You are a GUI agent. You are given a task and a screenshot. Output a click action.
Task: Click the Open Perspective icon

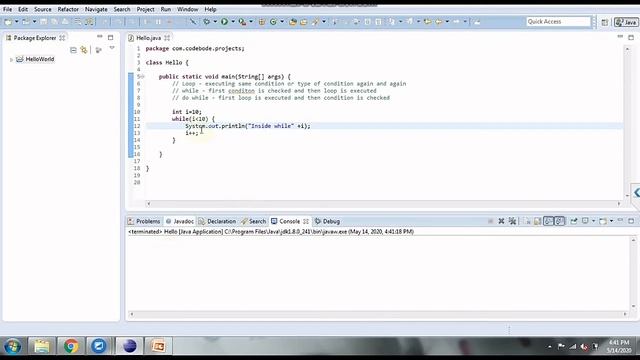coord(604,22)
